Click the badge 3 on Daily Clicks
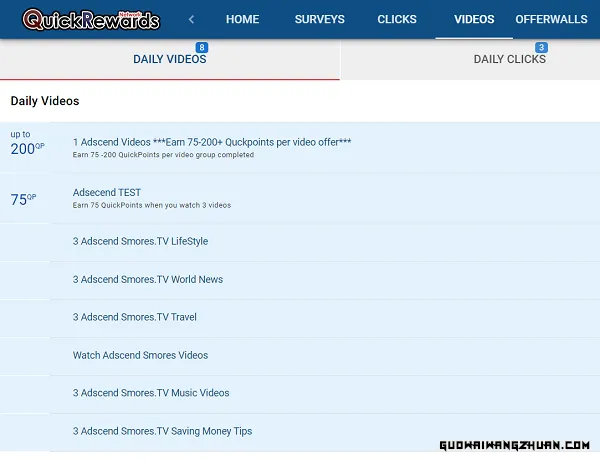The image size is (600, 460). [x=541, y=47]
